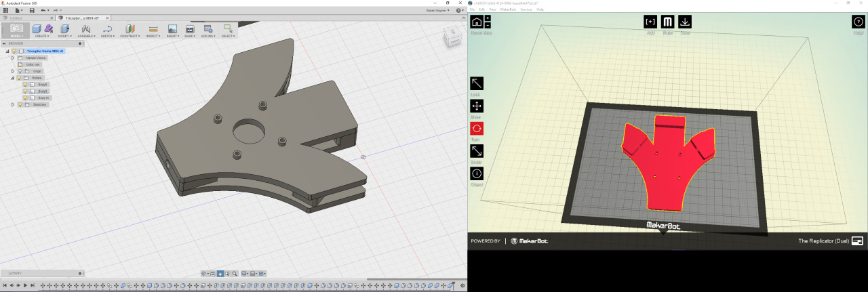This screenshot has width=868, height=292.
Task: Click the Make (M) print icon
Action: pos(667,22)
